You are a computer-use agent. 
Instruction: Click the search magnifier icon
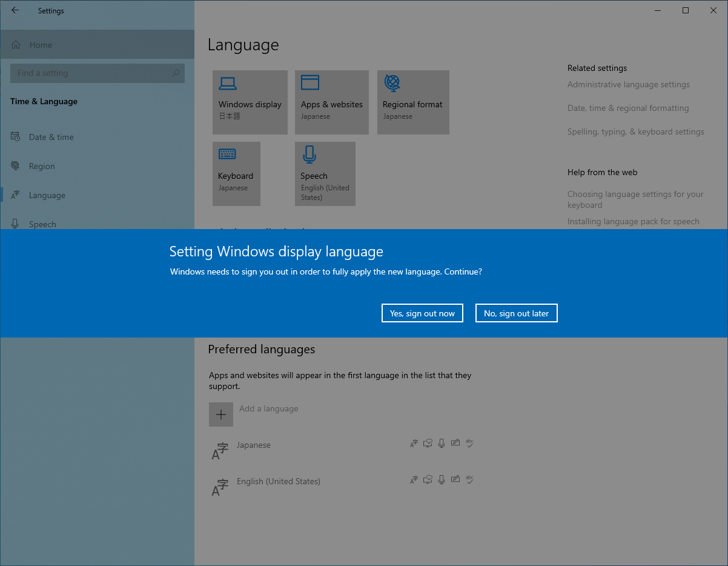tap(176, 73)
